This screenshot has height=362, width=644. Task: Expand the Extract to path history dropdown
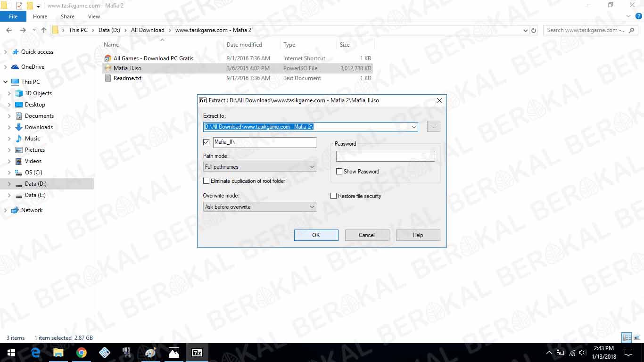(414, 127)
